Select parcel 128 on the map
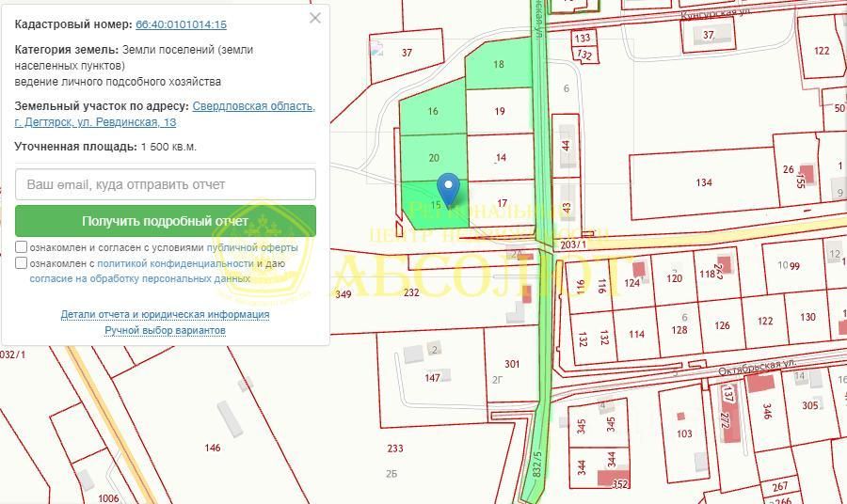847x504 pixels. (x=679, y=330)
